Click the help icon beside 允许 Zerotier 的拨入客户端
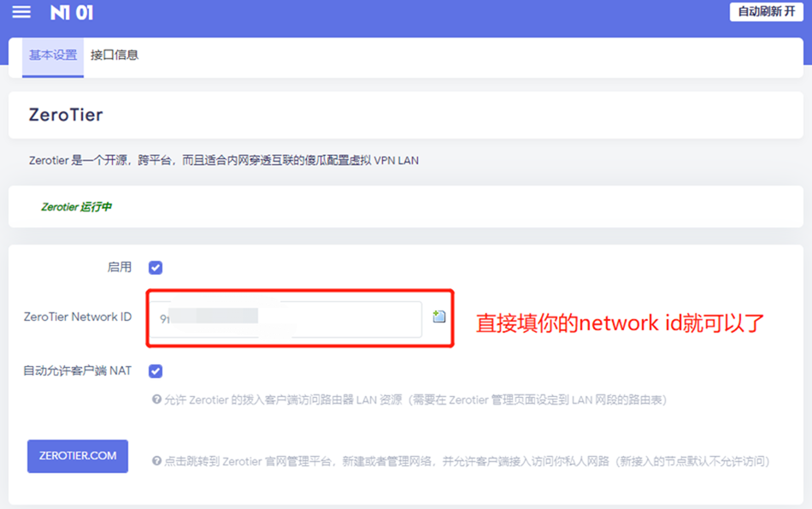This screenshot has height=509, width=812. coord(156,400)
